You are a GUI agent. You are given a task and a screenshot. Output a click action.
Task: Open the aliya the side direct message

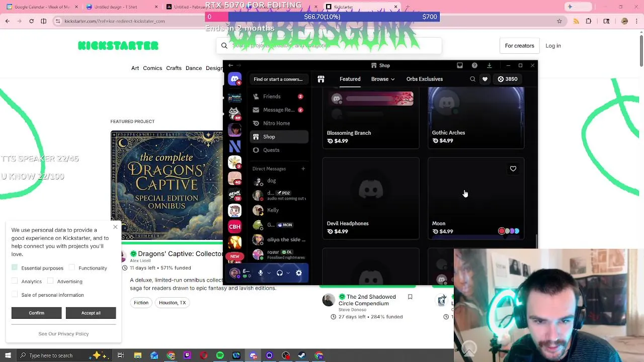click(279, 240)
